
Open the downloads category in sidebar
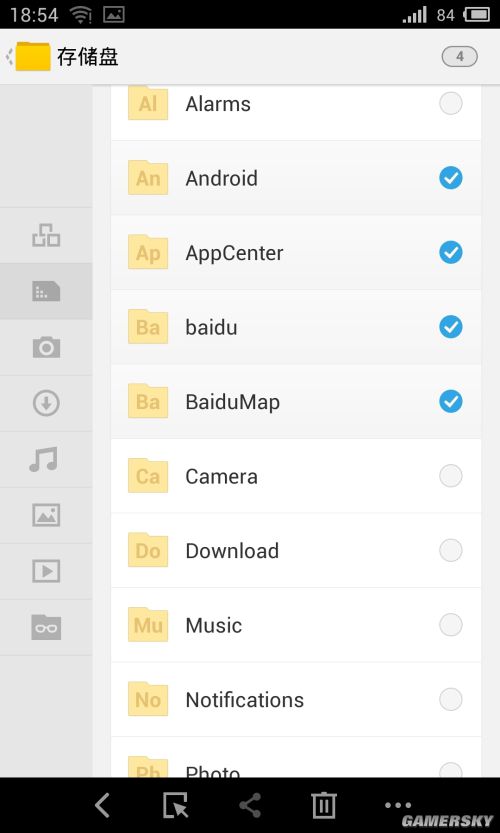pyautogui.click(x=46, y=403)
